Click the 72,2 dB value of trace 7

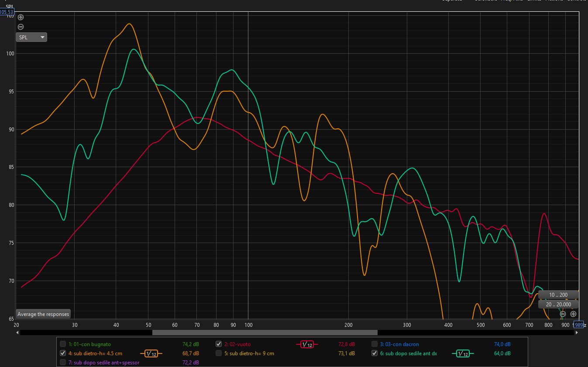tap(191, 363)
